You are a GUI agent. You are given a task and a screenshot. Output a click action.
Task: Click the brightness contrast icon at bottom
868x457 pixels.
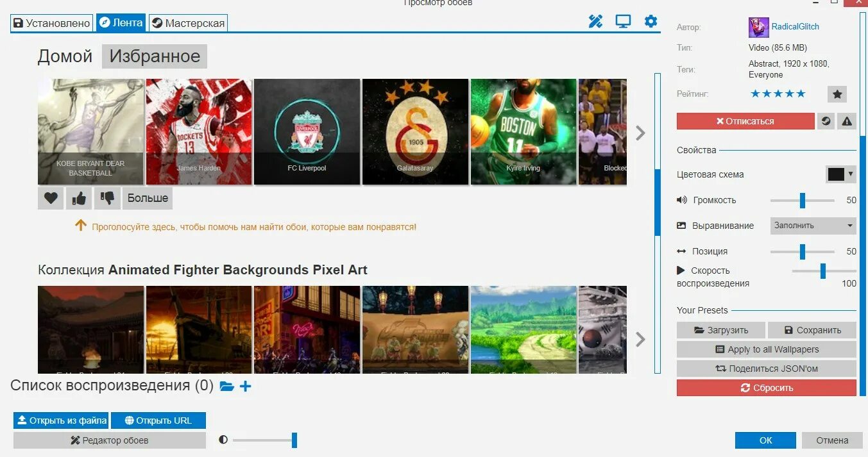point(223,440)
